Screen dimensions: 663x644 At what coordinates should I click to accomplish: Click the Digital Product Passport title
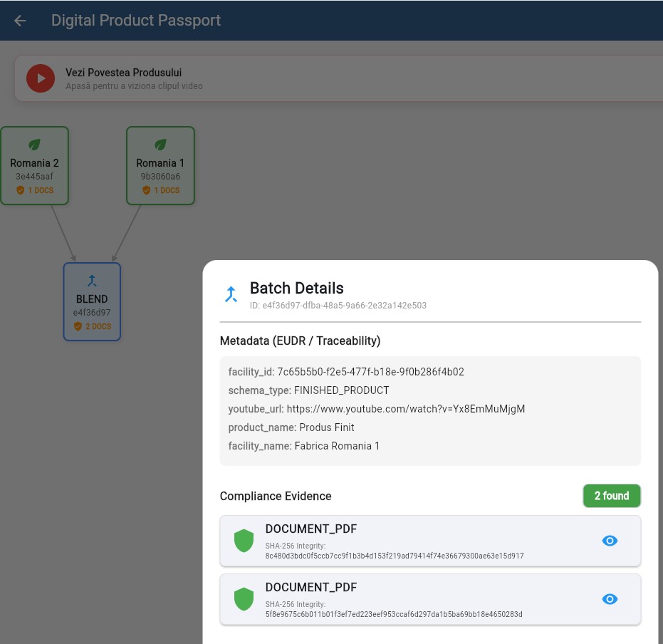click(136, 20)
